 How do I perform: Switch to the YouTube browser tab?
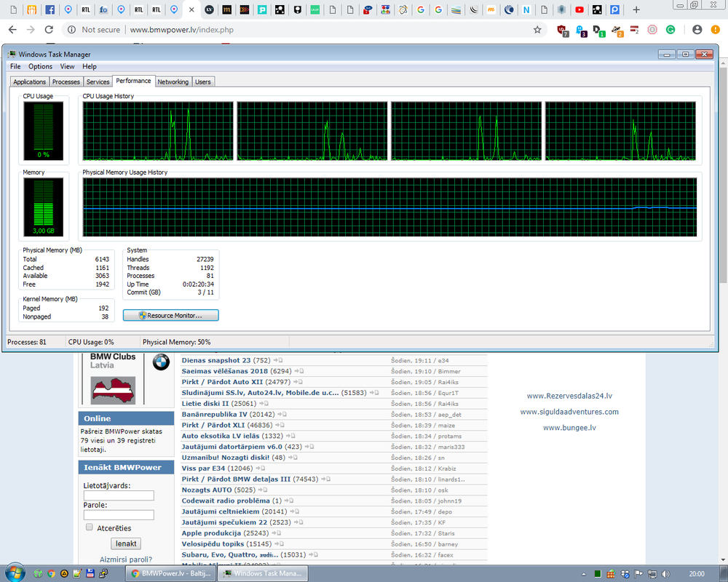tap(579, 9)
